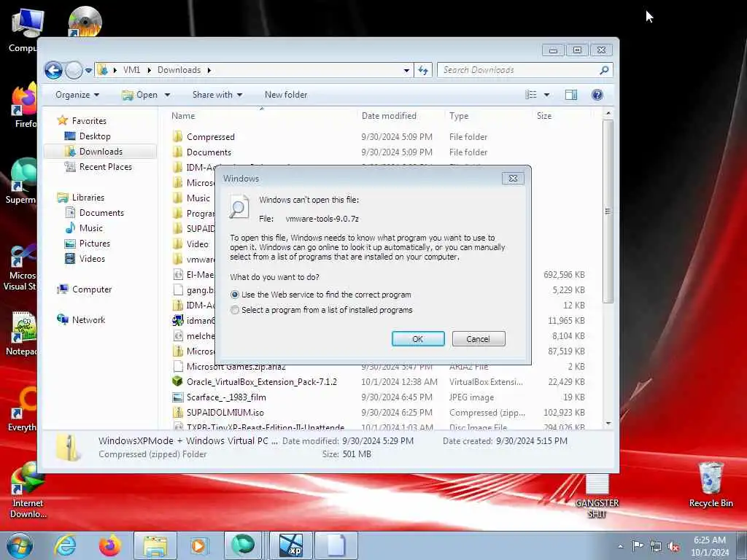Select Microsoft Games.zip.aria2 file
The width and height of the screenshot is (747, 560).
(236, 367)
